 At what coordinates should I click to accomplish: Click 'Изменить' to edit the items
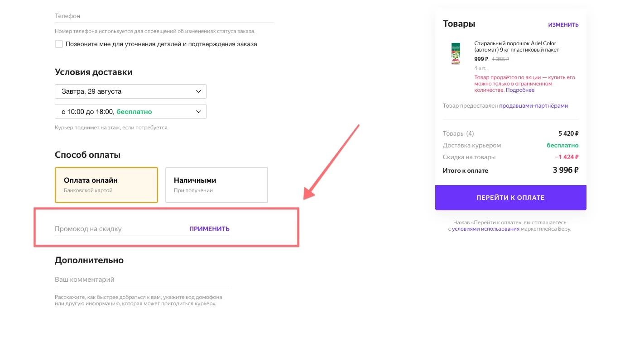coord(563,25)
